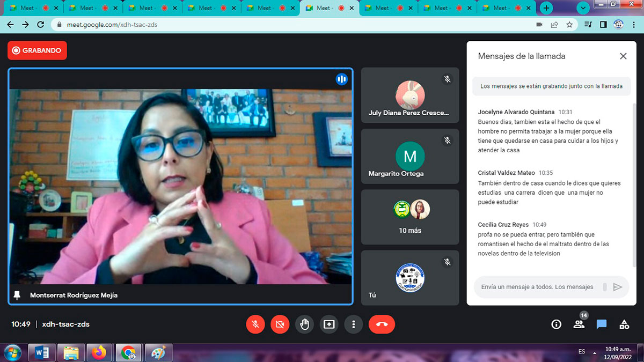Click the Chrome taskbar icon
The width and height of the screenshot is (644, 362).
click(x=129, y=353)
